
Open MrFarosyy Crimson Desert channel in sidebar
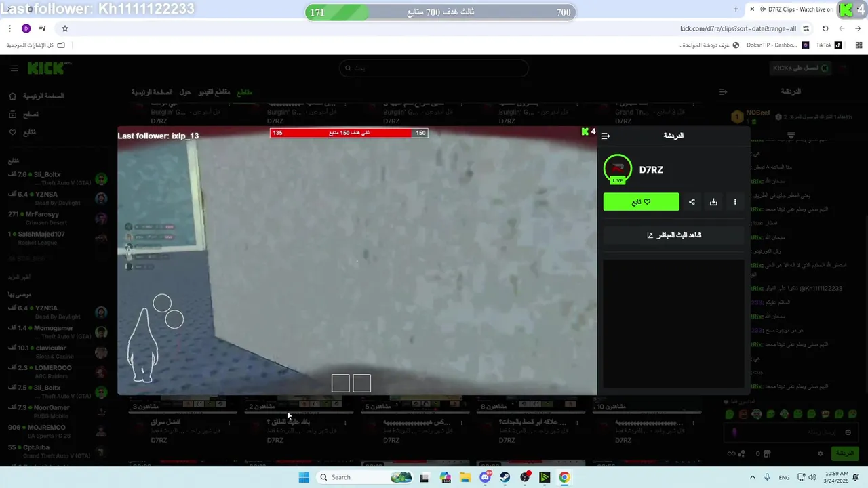point(58,219)
